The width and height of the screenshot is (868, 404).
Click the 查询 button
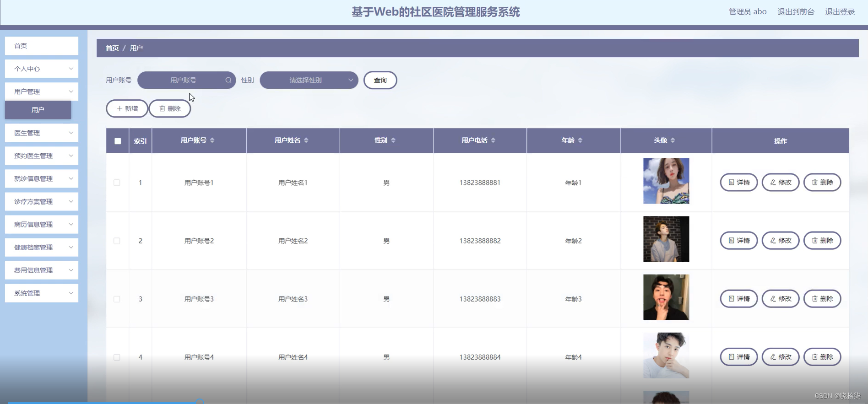click(x=380, y=80)
